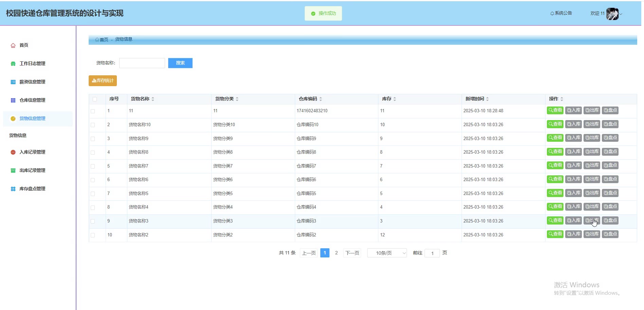
Task: Click the user avatar in the header
Action: click(612, 14)
